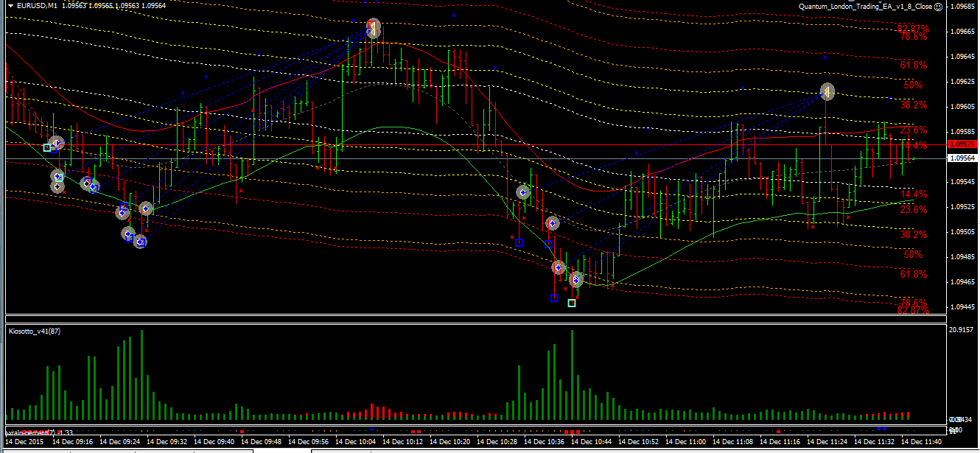Click the 14 Dec 10:28 time label
Screen dimensions: 980x453
[x=497, y=442]
